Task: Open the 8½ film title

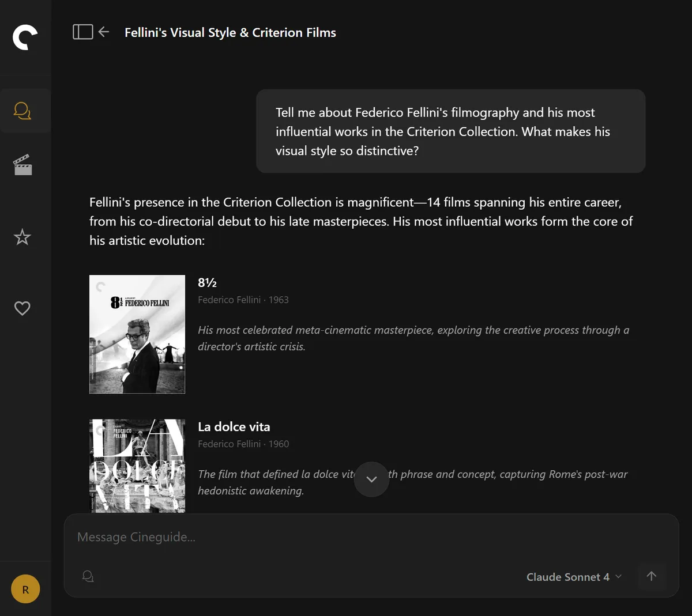Action: coord(206,282)
